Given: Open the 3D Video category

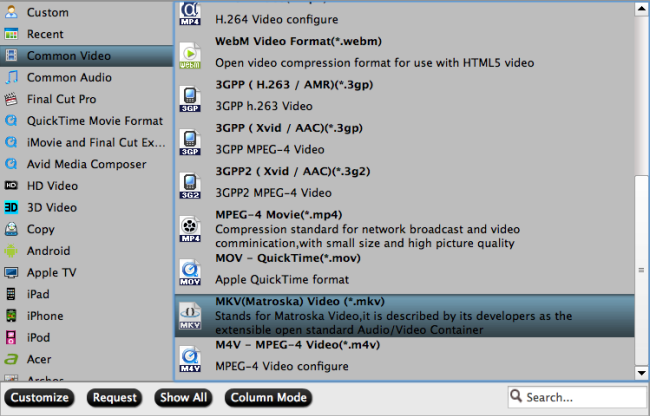Looking at the screenshot, I should pyautogui.click(x=86, y=207).
